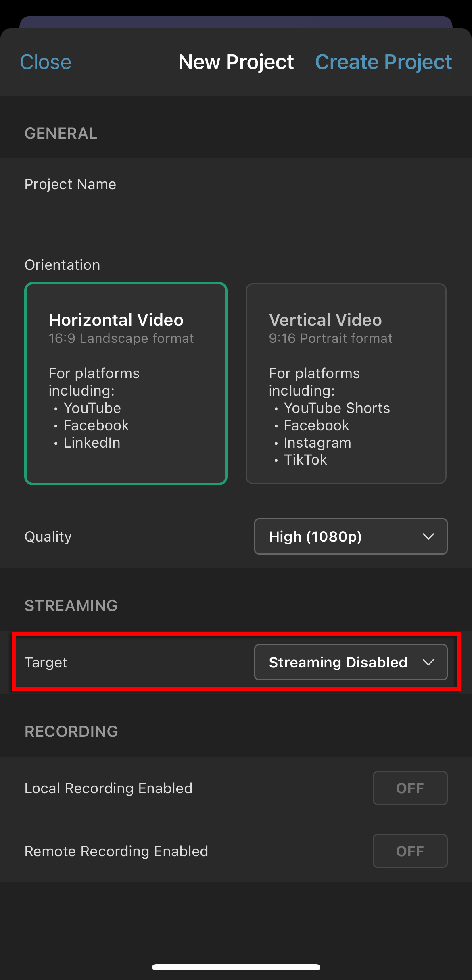The height and width of the screenshot is (980, 472).
Task: Choose the Vertical Video orientation card
Action: tap(346, 383)
